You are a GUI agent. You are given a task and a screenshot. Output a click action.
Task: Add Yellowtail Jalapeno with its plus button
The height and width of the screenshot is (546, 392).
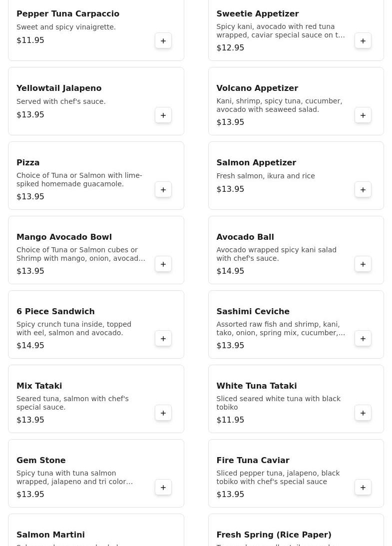click(163, 115)
